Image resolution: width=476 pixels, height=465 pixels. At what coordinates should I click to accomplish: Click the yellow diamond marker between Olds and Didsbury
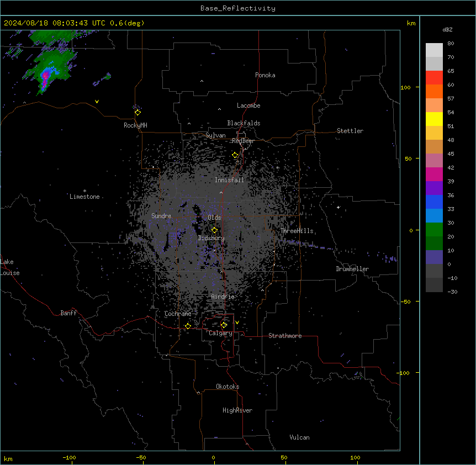pos(214,230)
